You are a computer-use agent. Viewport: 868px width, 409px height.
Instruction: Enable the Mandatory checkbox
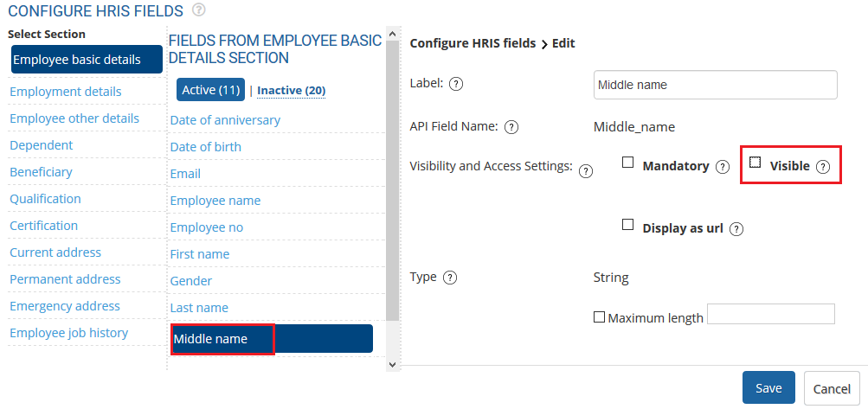point(628,163)
